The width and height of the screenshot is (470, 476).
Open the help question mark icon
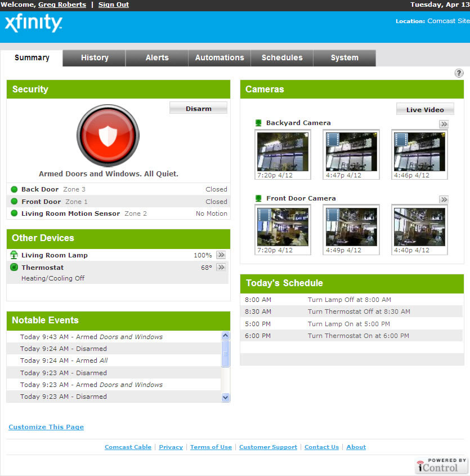pos(459,73)
